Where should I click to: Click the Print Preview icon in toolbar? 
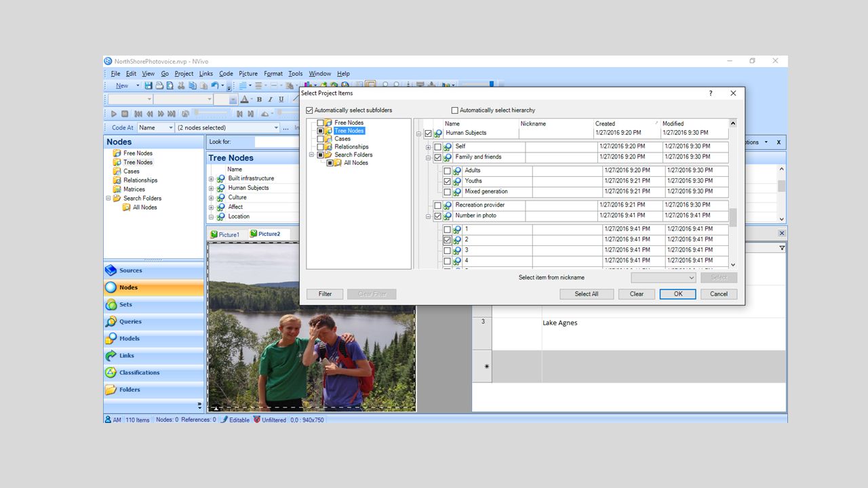tap(170, 85)
